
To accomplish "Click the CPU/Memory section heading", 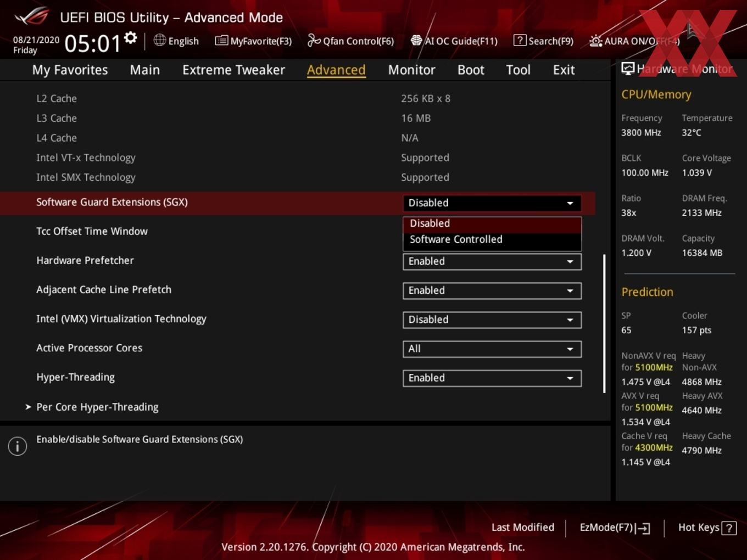I will pos(656,94).
